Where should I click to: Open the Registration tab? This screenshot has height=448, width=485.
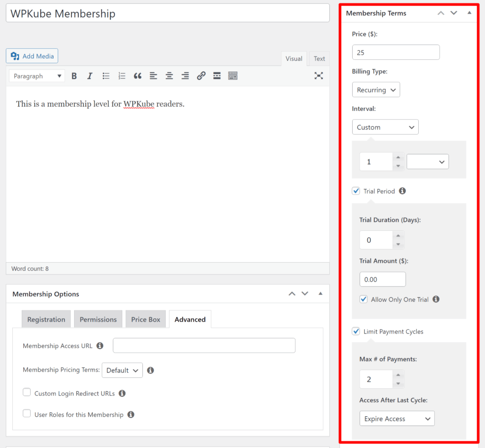click(x=46, y=319)
